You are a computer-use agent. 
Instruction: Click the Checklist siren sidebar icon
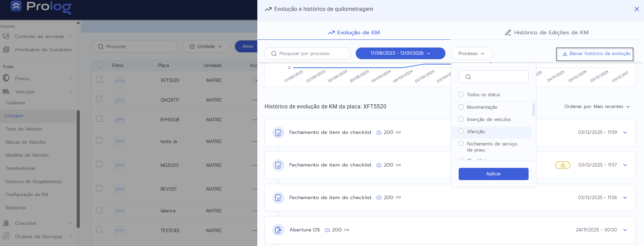coord(6,223)
